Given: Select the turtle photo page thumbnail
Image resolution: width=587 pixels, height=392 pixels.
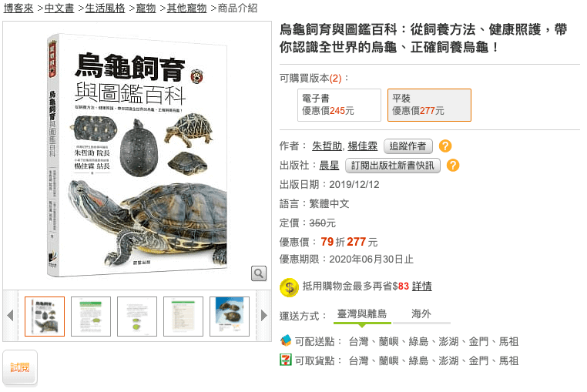Looking at the screenshot, I should tap(230, 317).
